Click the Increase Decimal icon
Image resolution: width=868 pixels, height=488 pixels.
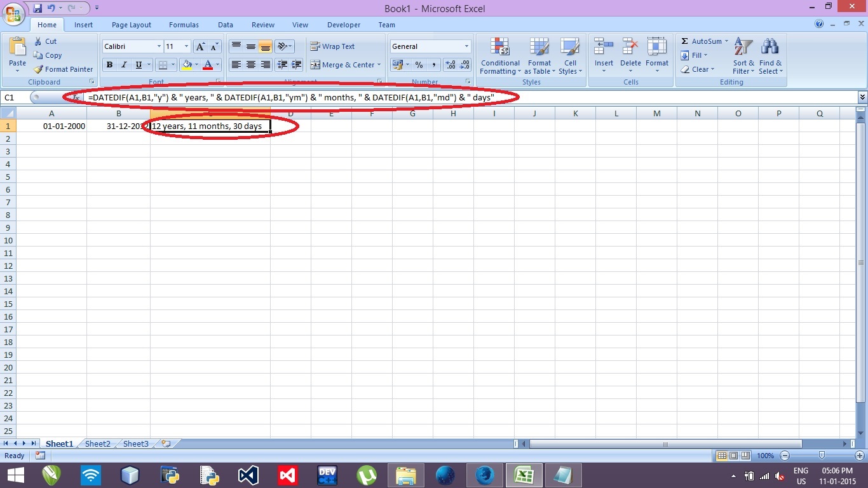tap(450, 65)
